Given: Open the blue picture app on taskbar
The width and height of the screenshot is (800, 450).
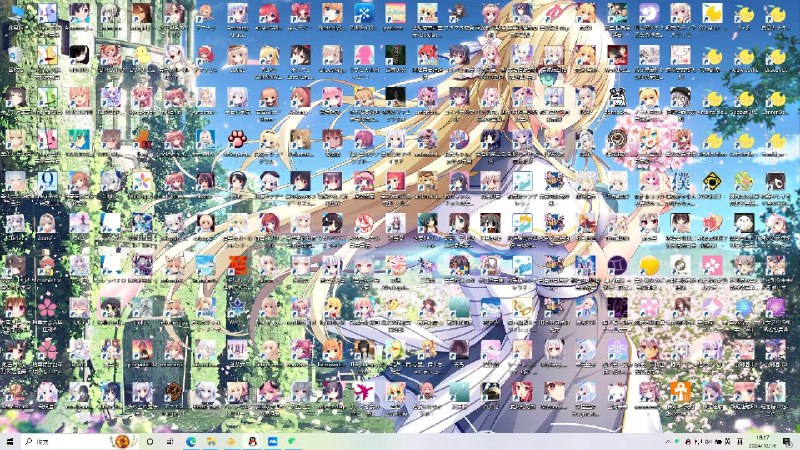Looking at the screenshot, I should tap(272, 441).
